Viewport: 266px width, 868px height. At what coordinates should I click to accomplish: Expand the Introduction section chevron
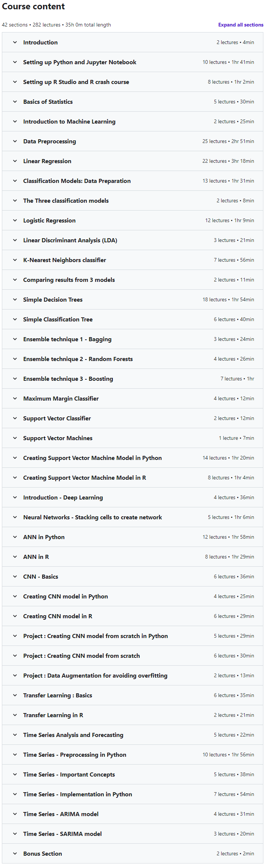click(x=15, y=42)
